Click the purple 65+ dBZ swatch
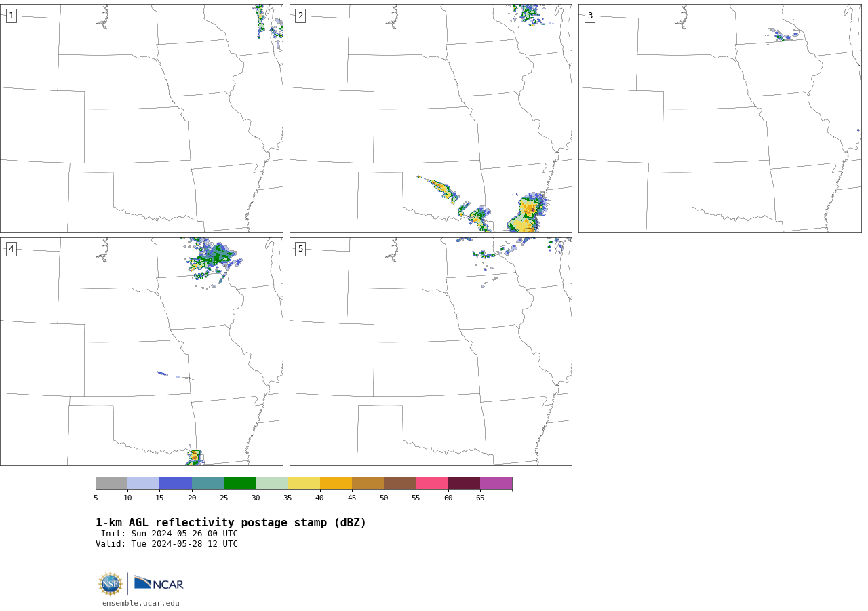Viewport: 868px width, 611px height. click(x=496, y=484)
